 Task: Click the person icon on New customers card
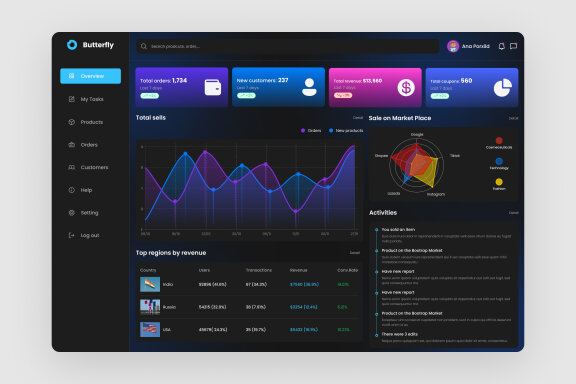tap(309, 87)
